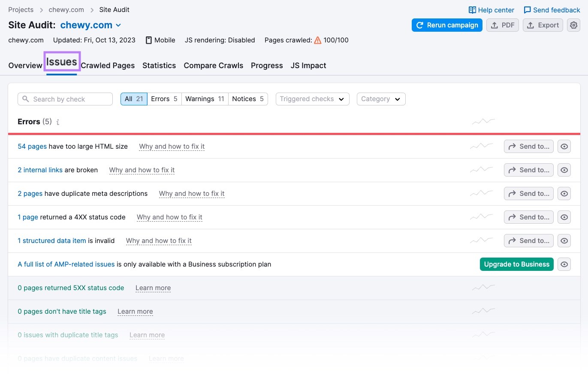
Task: Expand the chewy.com project dropdown
Action: 90,25
